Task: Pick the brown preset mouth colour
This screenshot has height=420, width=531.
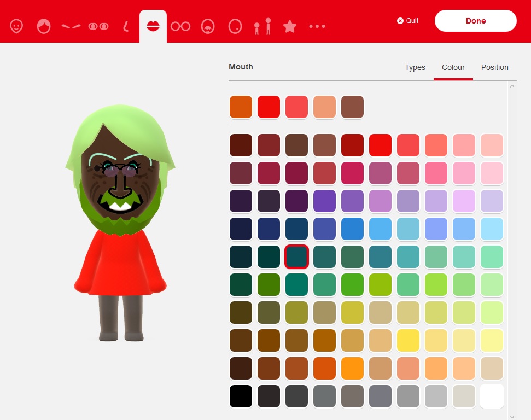Action: click(x=353, y=107)
